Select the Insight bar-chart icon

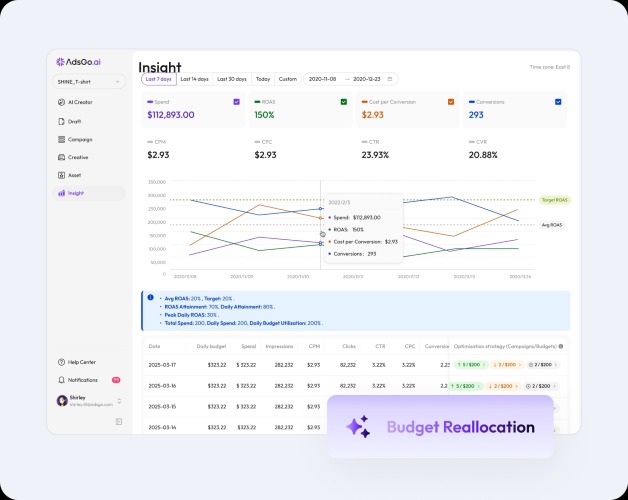pos(61,193)
